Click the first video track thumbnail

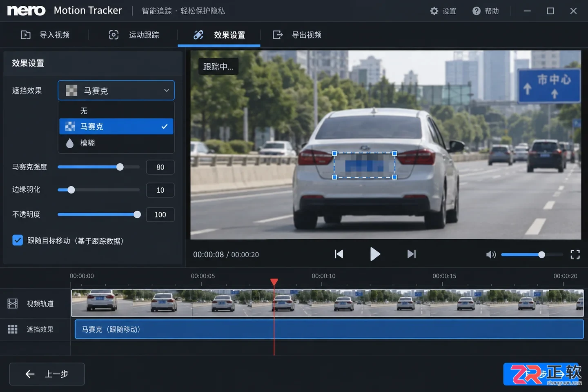click(102, 303)
